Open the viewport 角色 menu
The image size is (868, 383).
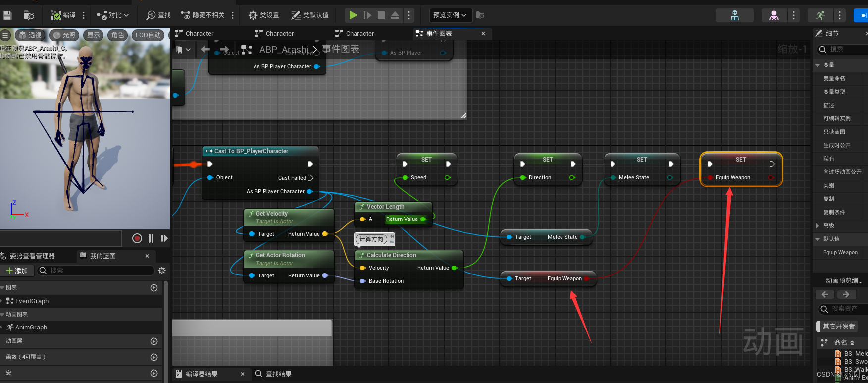coord(118,35)
